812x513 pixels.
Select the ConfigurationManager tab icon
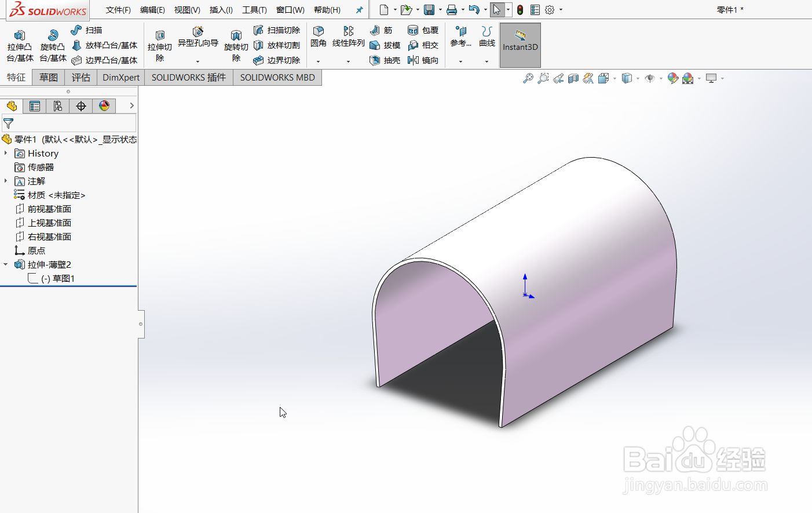pos(58,105)
